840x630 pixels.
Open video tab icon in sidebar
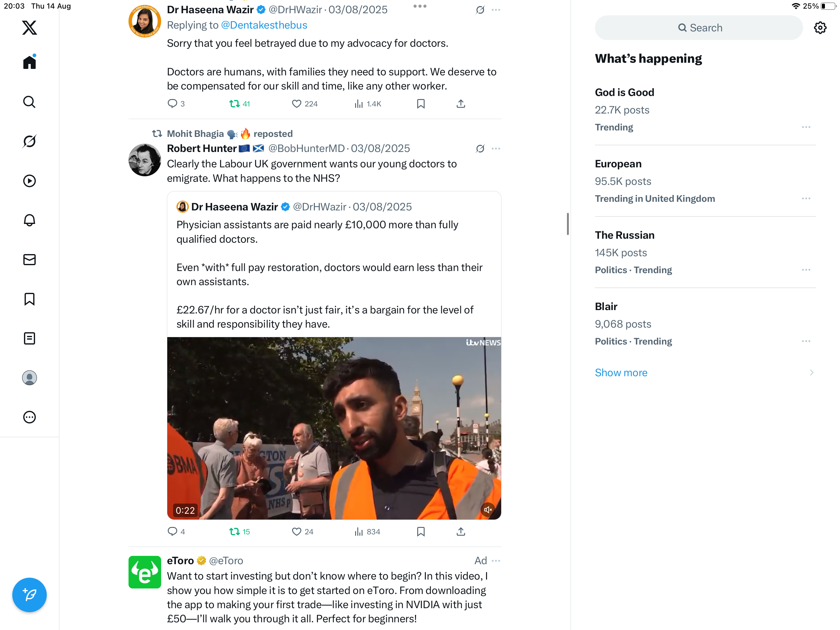point(29,181)
